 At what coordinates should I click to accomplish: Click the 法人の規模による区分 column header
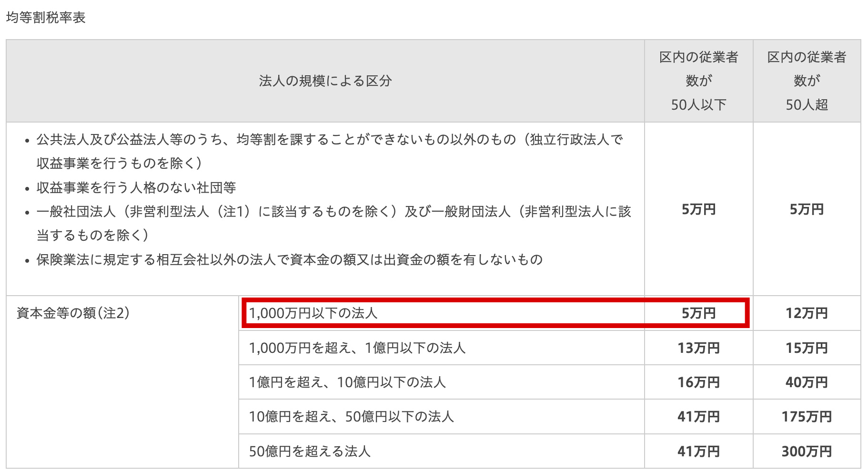click(x=325, y=81)
